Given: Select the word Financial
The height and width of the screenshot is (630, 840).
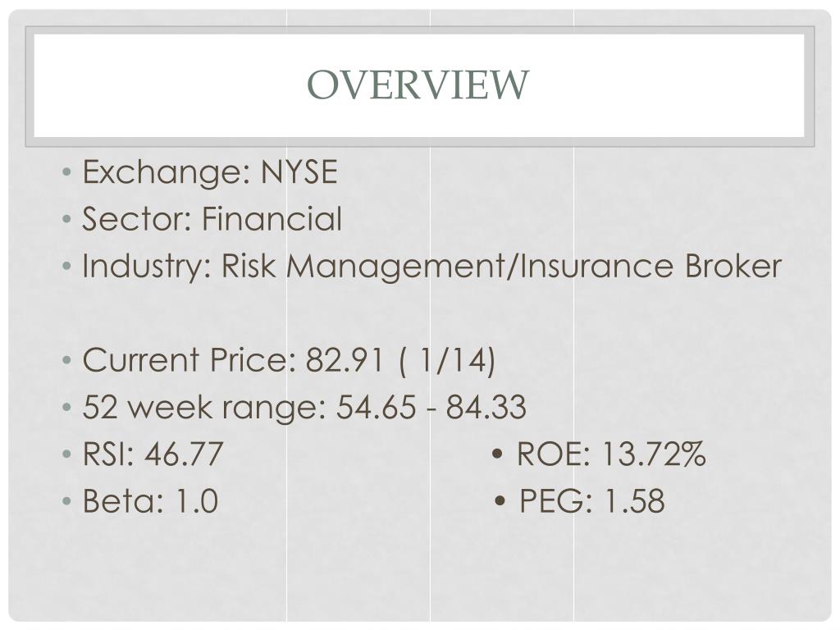Looking at the screenshot, I should [x=272, y=220].
